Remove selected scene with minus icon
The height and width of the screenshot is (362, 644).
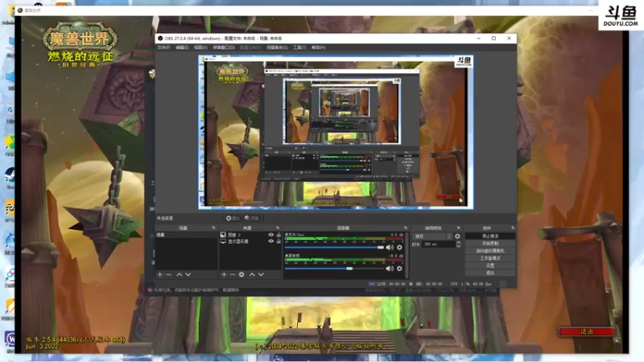(169, 274)
